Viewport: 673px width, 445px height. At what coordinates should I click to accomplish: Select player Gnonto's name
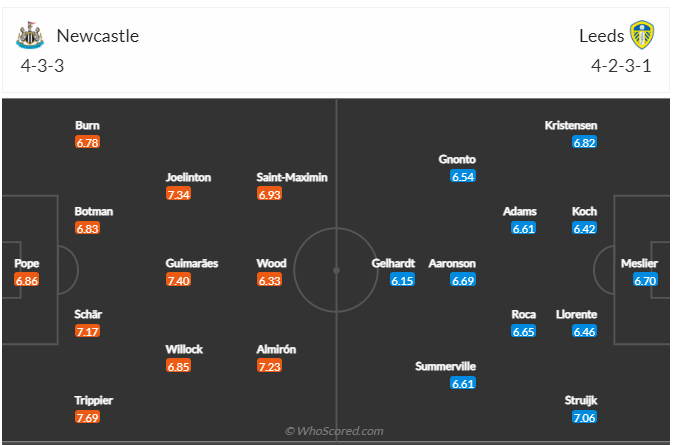tap(457, 159)
